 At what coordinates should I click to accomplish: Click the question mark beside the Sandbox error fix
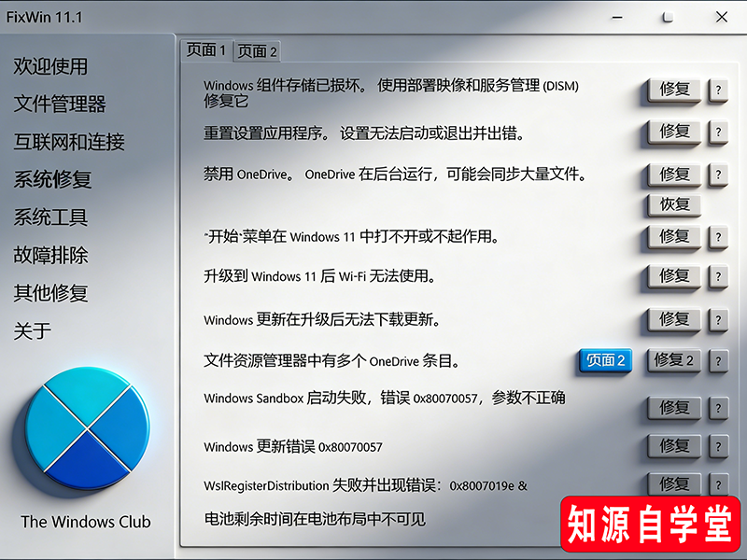coord(718,408)
